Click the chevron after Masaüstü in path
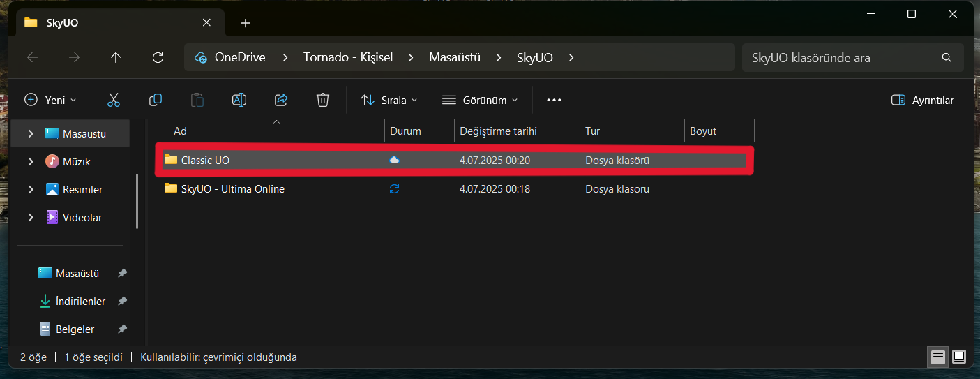This screenshot has height=379, width=980. [x=499, y=58]
